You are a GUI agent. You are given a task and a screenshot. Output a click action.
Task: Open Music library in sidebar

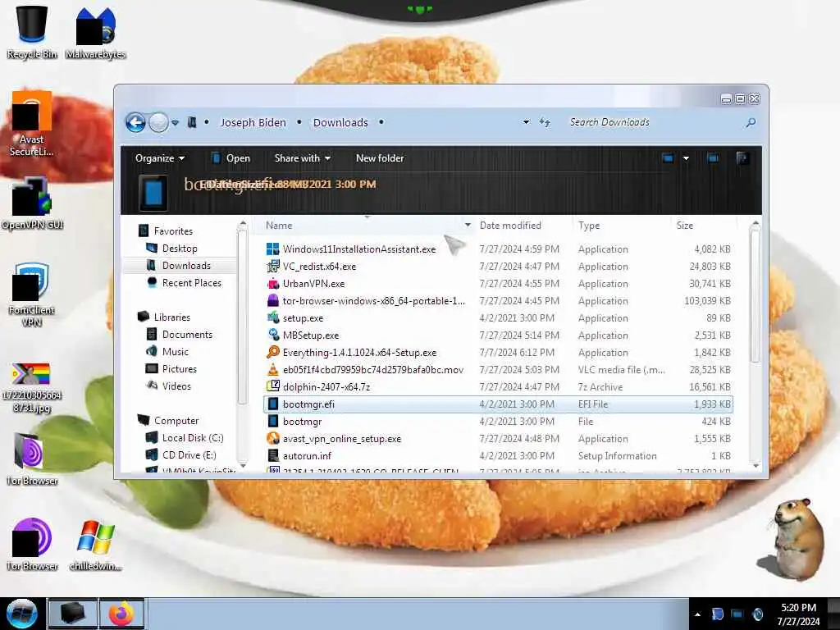(x=167, y=351)
